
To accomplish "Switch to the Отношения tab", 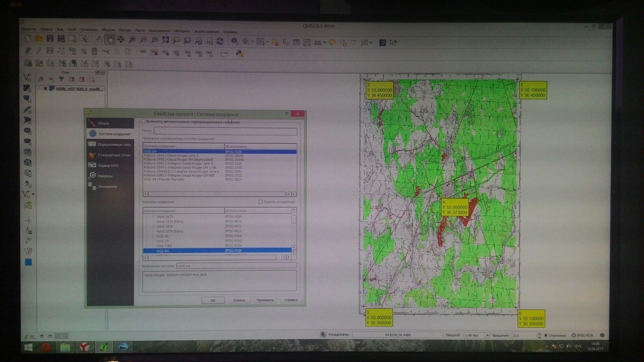I will 110,186.
